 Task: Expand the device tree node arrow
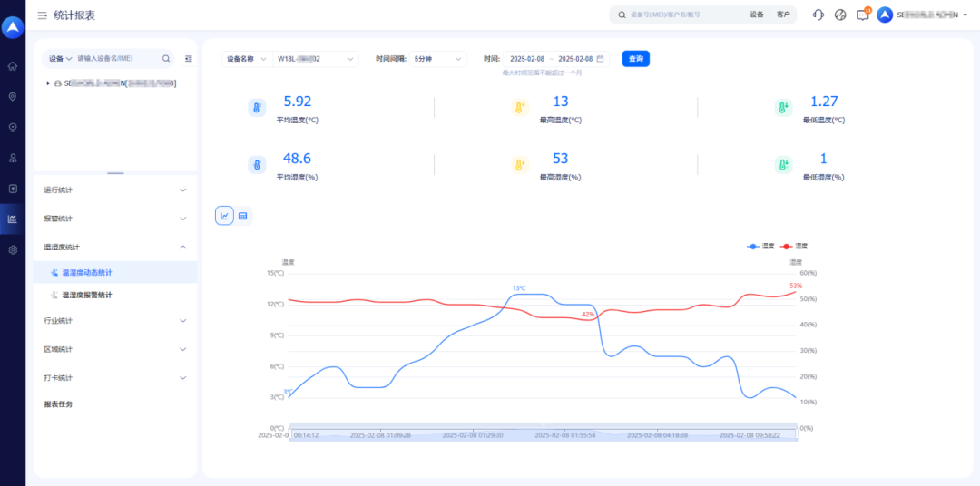(x=48, y=83)
